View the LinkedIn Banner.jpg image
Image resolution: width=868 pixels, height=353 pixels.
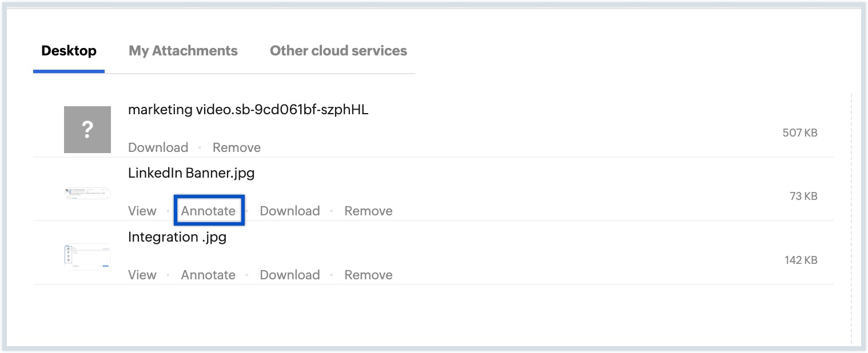coord(142,211)
